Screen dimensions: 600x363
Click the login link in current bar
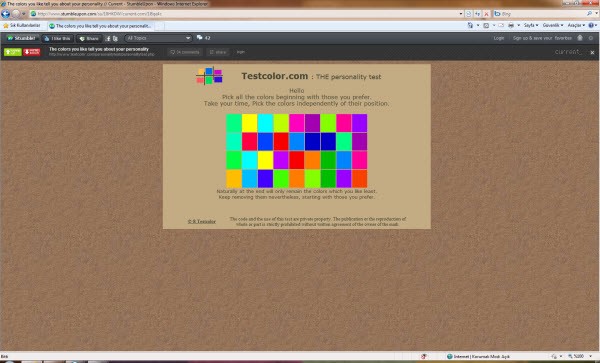241,52
